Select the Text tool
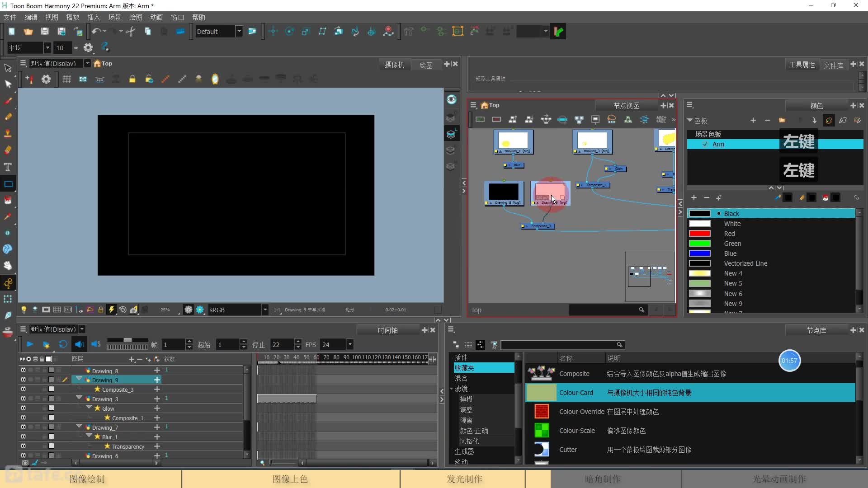 coord(8,167)
